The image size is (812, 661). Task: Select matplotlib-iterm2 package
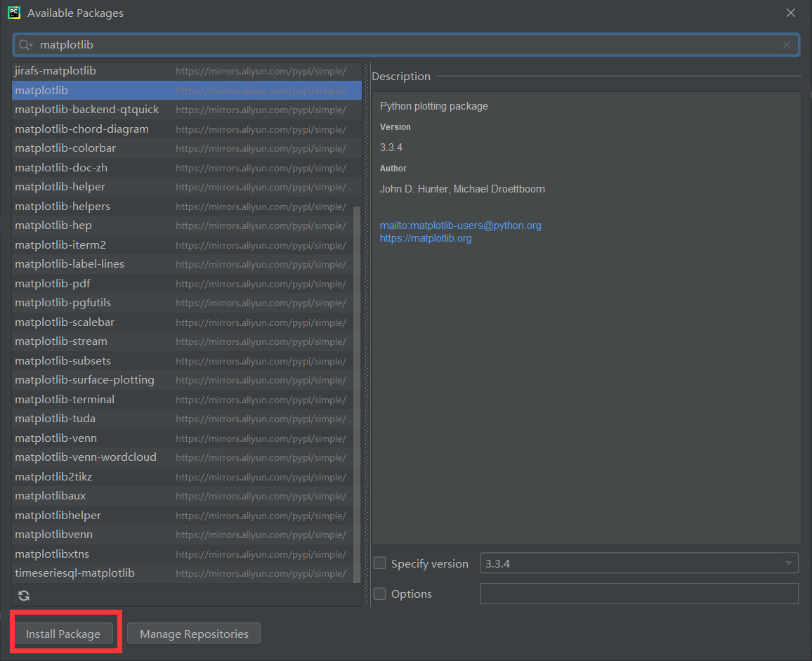183,245
